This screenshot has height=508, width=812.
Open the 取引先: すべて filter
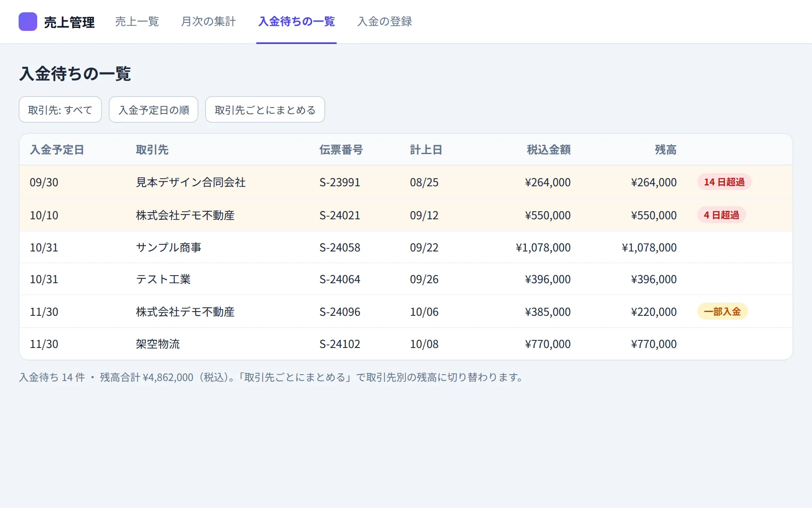(x=60, y=110)
